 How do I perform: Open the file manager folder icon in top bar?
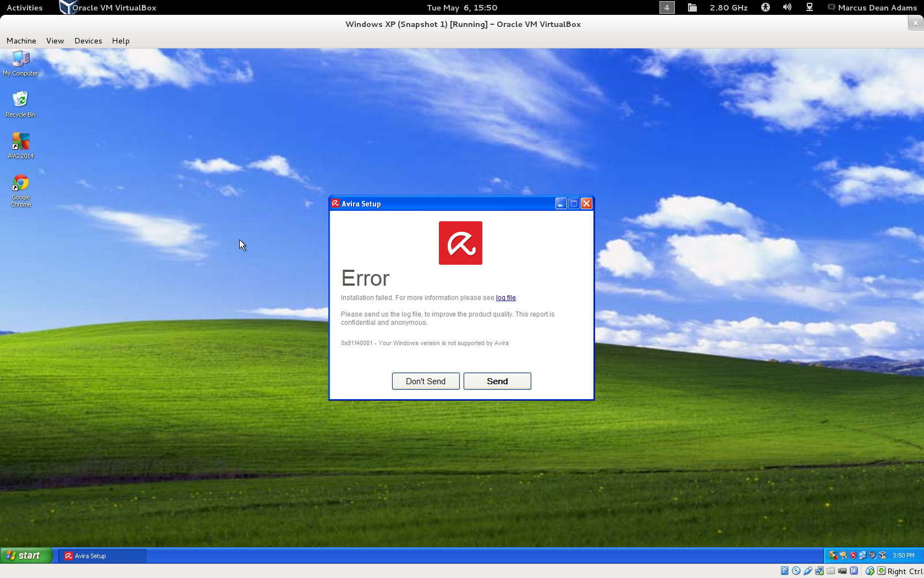pyautogui.click(x=692, y=7)
